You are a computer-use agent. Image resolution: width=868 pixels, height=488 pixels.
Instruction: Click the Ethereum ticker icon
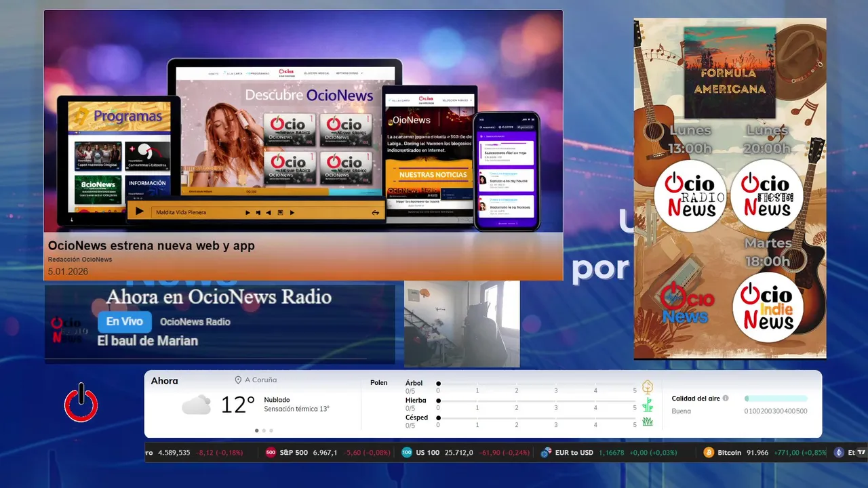tap(839, 452)
